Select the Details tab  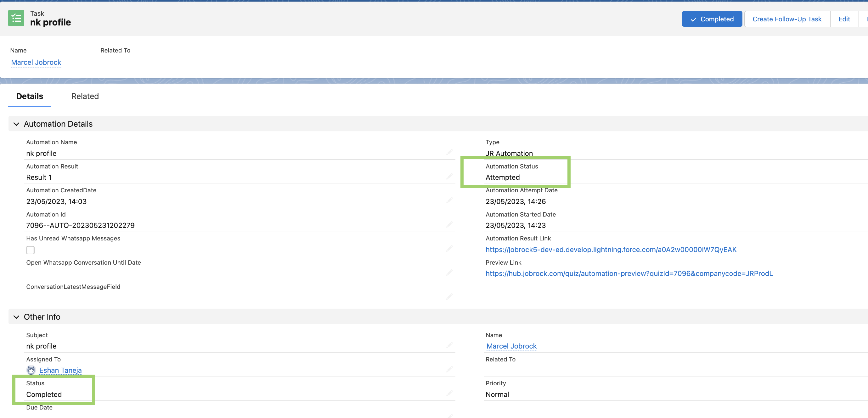[x=30, y=96]
